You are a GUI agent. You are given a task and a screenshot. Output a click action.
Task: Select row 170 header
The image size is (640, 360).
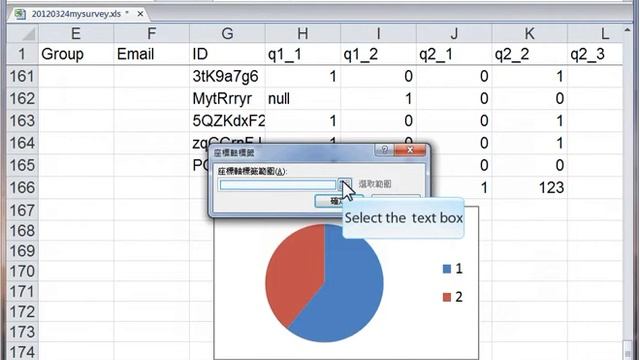[22, 271]
